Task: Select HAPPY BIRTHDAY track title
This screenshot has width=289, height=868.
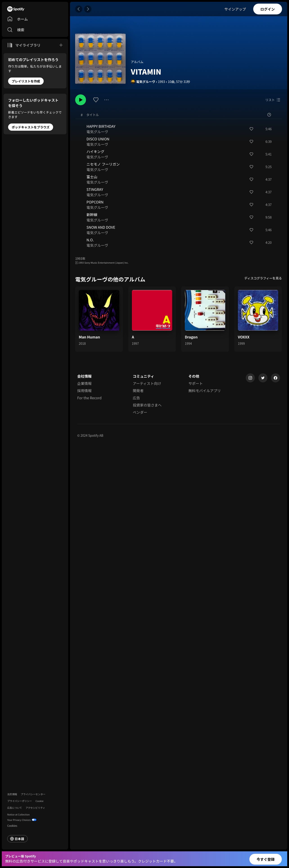Action: click(x=101, y=126)
